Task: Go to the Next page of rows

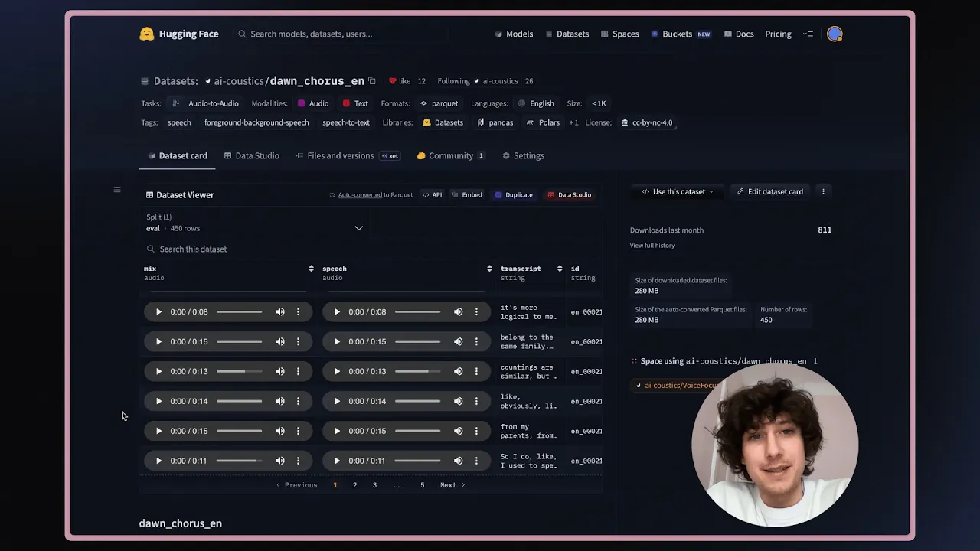Action: pyautogui.click(x=452, y=485)
